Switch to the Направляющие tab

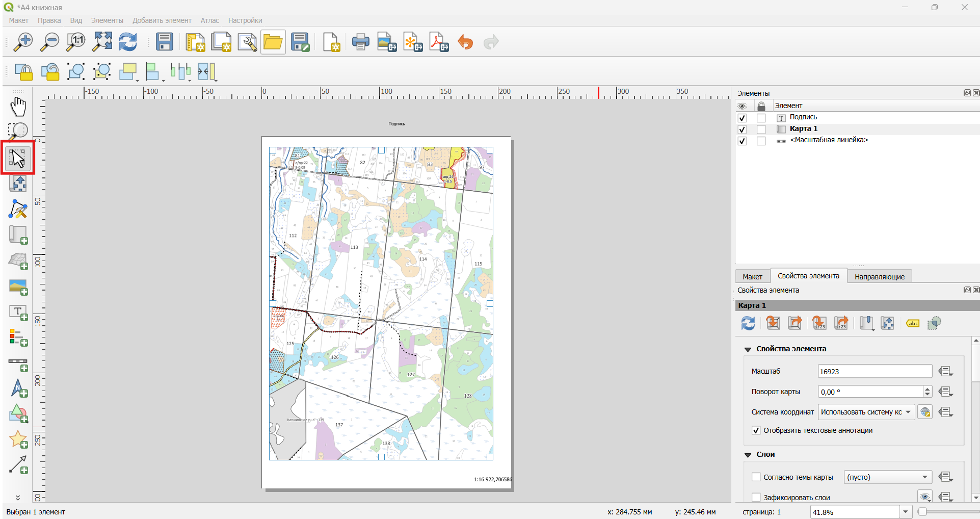880,276
